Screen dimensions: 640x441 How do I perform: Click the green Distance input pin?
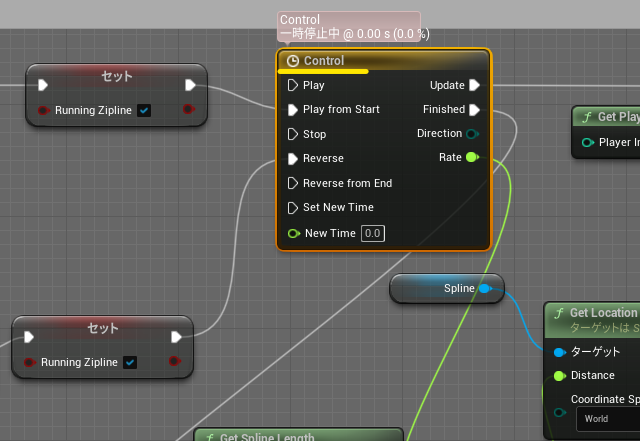[x=559, y=376]
